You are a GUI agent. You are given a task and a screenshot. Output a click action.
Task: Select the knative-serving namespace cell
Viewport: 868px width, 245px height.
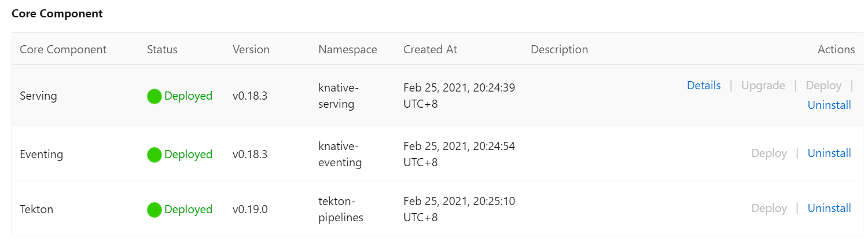339,96
